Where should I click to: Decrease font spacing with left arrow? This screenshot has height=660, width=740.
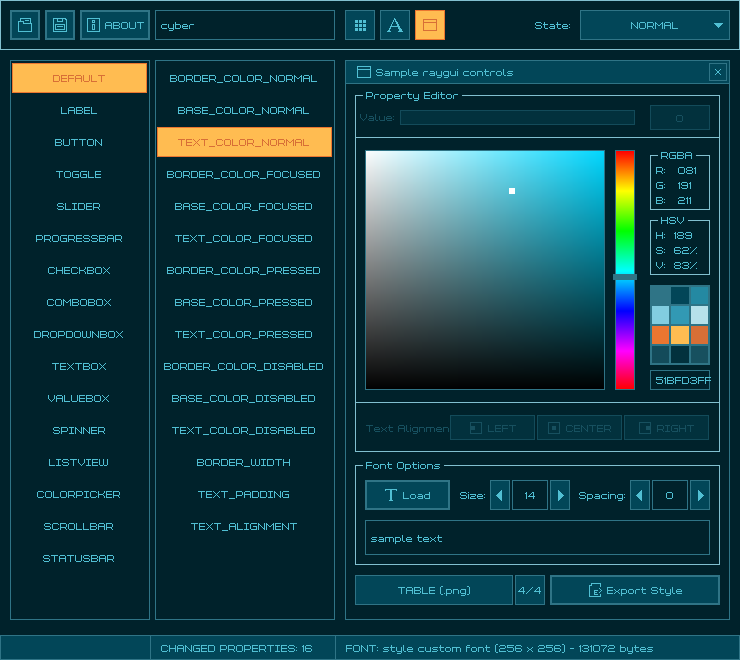pos(640,495)
